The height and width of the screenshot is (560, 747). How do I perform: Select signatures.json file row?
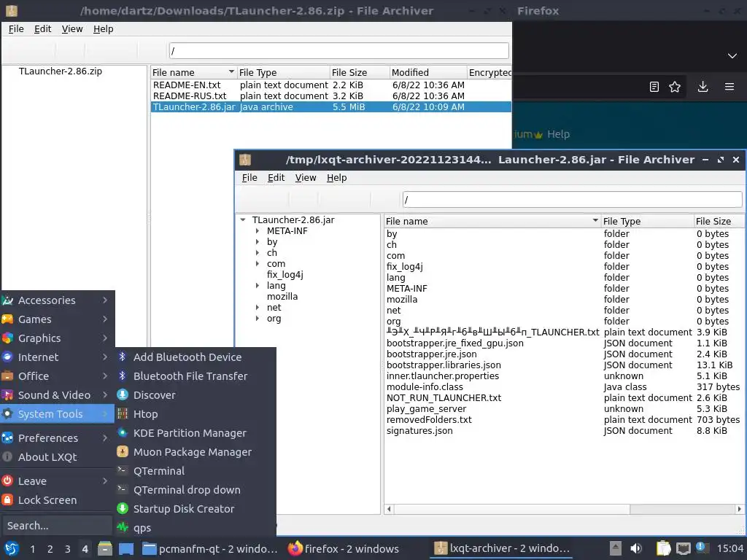pos(564,431)
